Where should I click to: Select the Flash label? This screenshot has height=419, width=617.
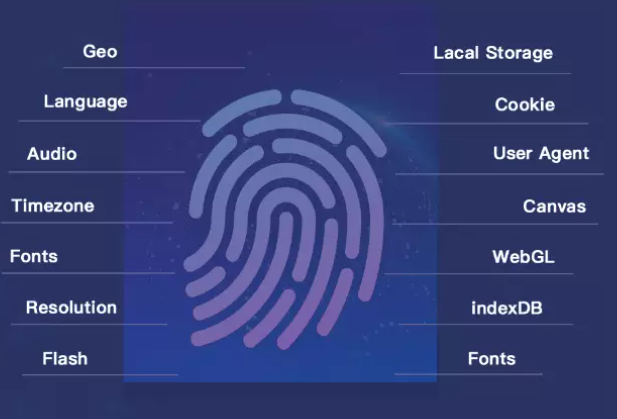65,358
